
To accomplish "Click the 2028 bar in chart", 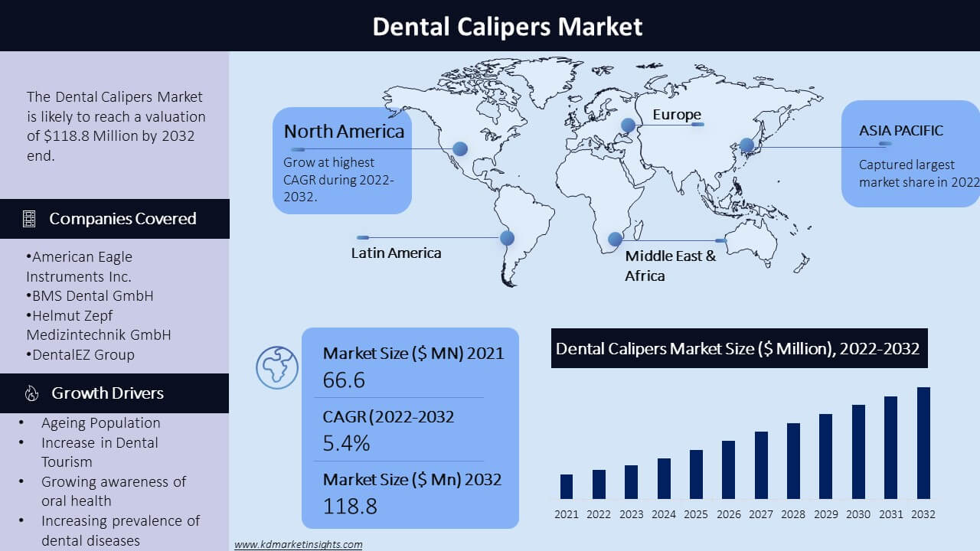I will [x=793, y=461].
